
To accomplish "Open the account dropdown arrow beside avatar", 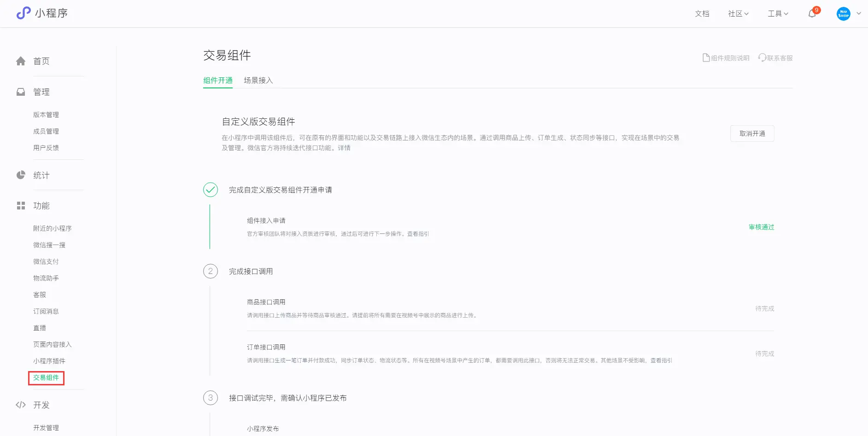I will click(x=859, y=14).
